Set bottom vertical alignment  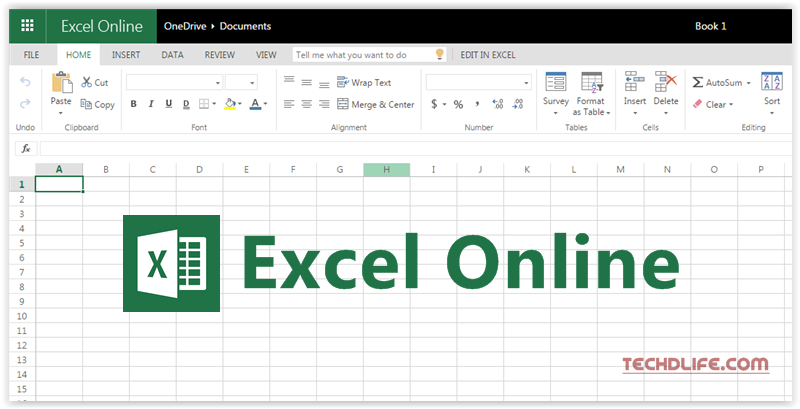(x=324, y=85)
